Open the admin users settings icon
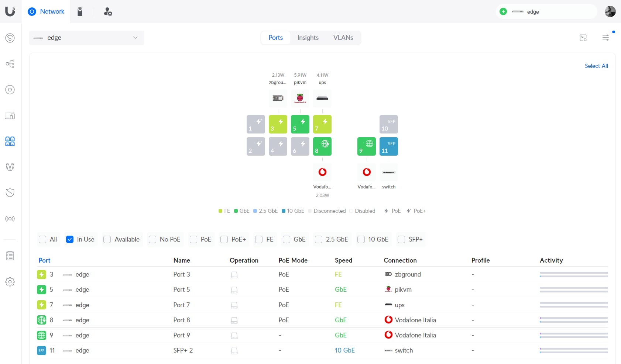Screen dimensions: 621x364 pyautogui.click(x=108, y=12)
